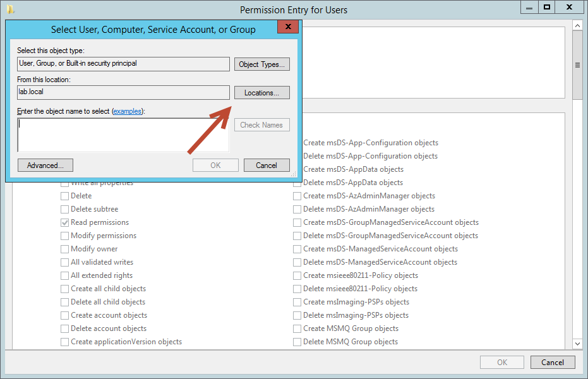Close the Select User dialog
This screenshot has width=588, height=379.
pos(288,27)
